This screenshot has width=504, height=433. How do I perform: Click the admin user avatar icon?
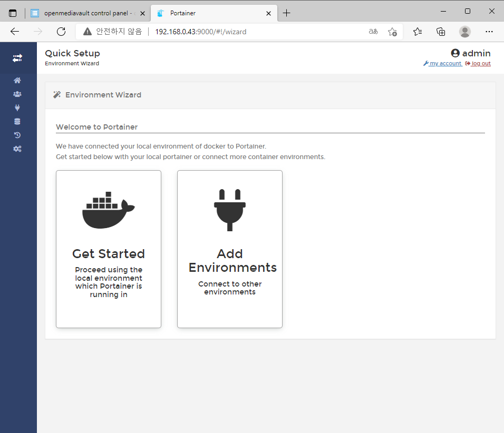(x=455, y=53)
